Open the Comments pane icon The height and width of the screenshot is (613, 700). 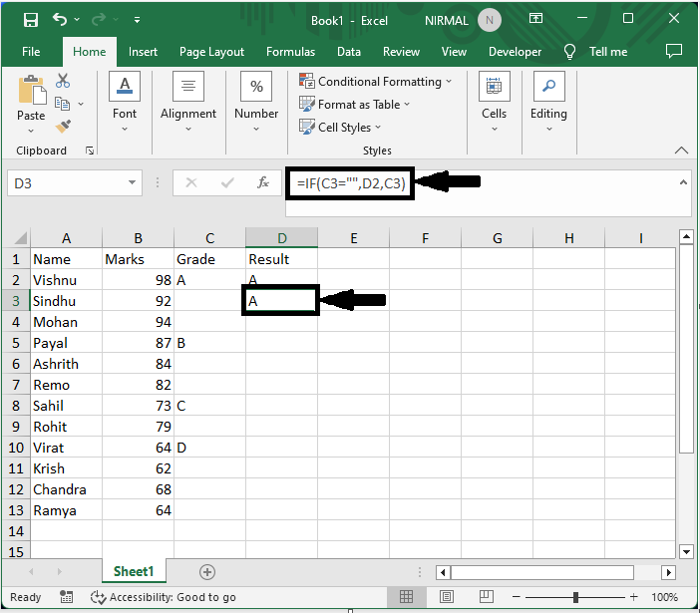click(674, 51)
